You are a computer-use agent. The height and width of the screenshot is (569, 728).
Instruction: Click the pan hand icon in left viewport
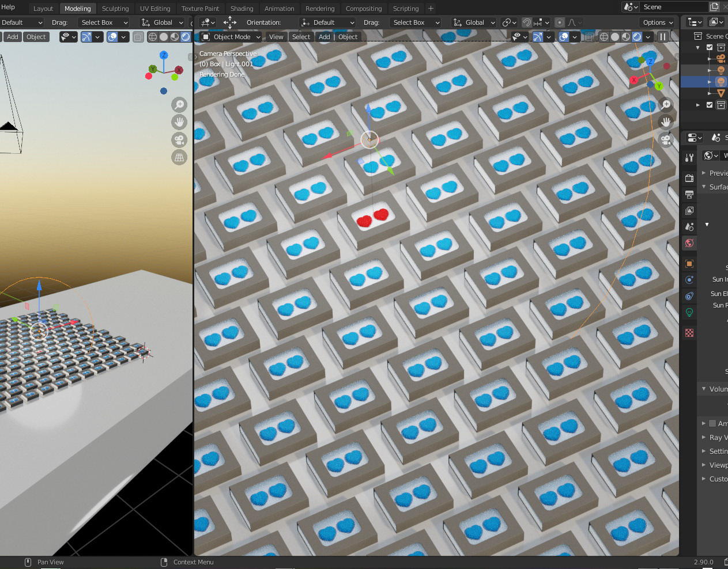tap(179, 122)
